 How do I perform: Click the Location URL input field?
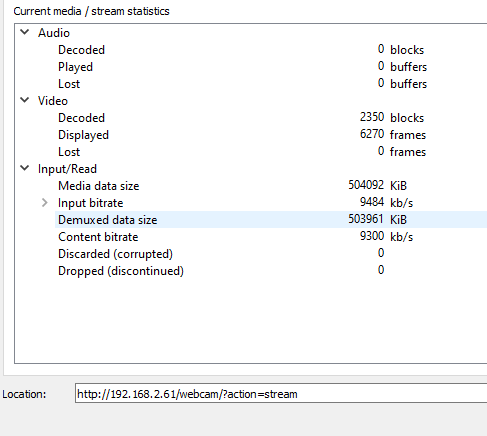[281, 393]
